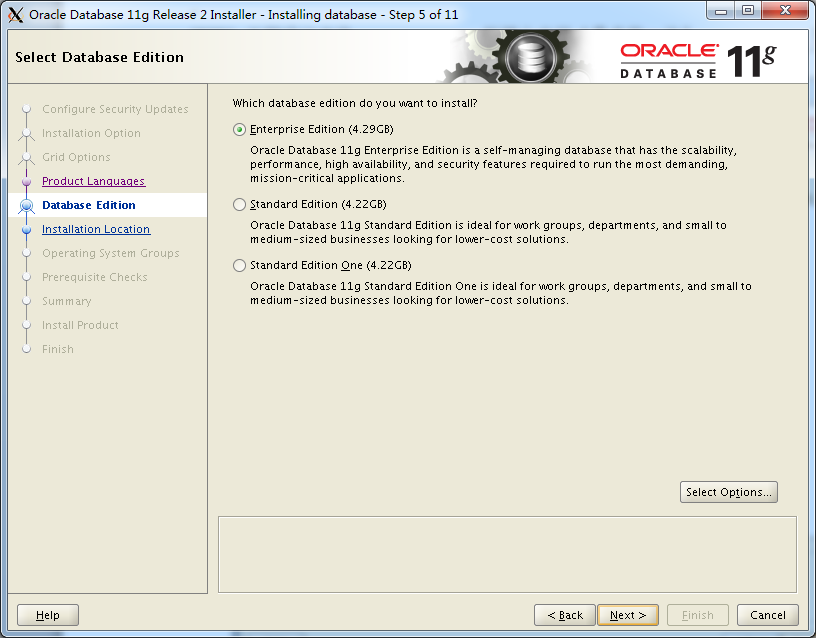This screenshot has width=816, height=638.
Task: Close the installer window
Action: (x=786, y=11)
